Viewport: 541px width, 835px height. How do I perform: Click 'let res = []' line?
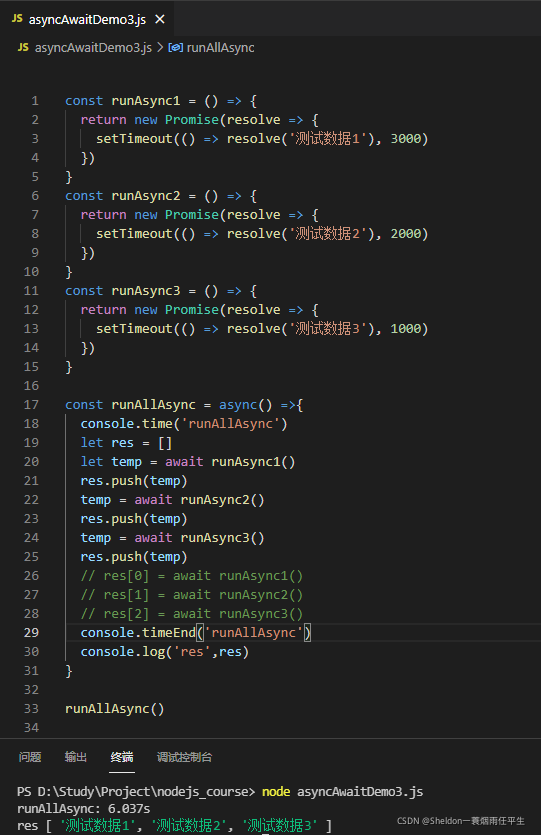click(126, 443)
